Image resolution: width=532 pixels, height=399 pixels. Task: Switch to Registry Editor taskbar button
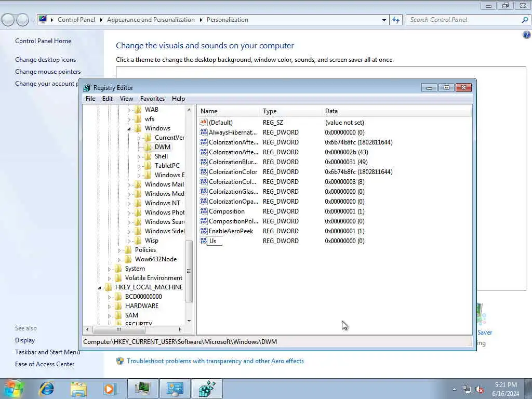coord(207,389)
